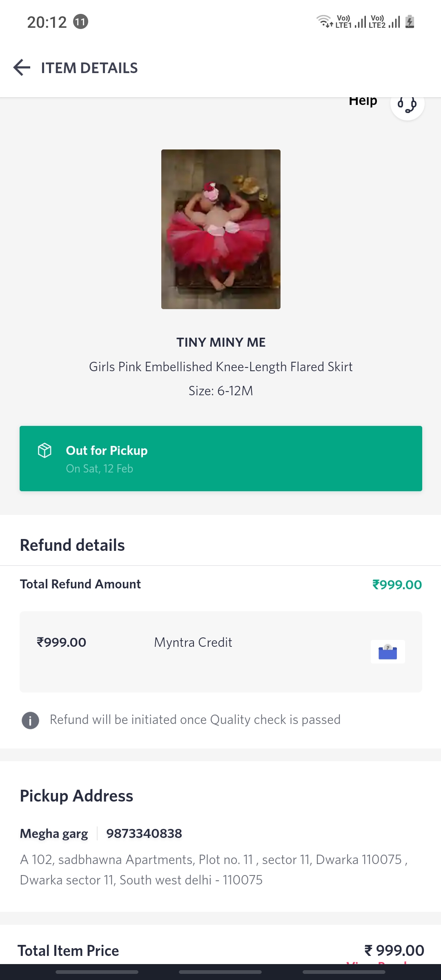Tap the refund info icon
Viewport: 441px width, 980px height.
click(30, 720)
